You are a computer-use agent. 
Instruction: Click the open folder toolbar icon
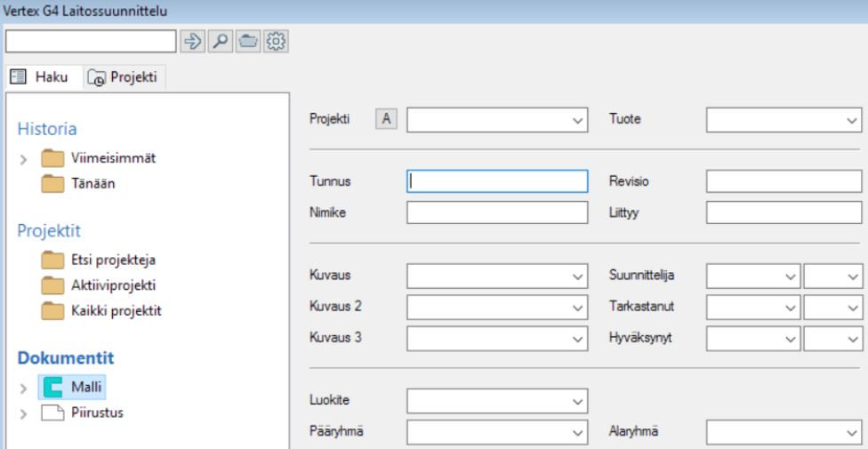coord(248,41)
